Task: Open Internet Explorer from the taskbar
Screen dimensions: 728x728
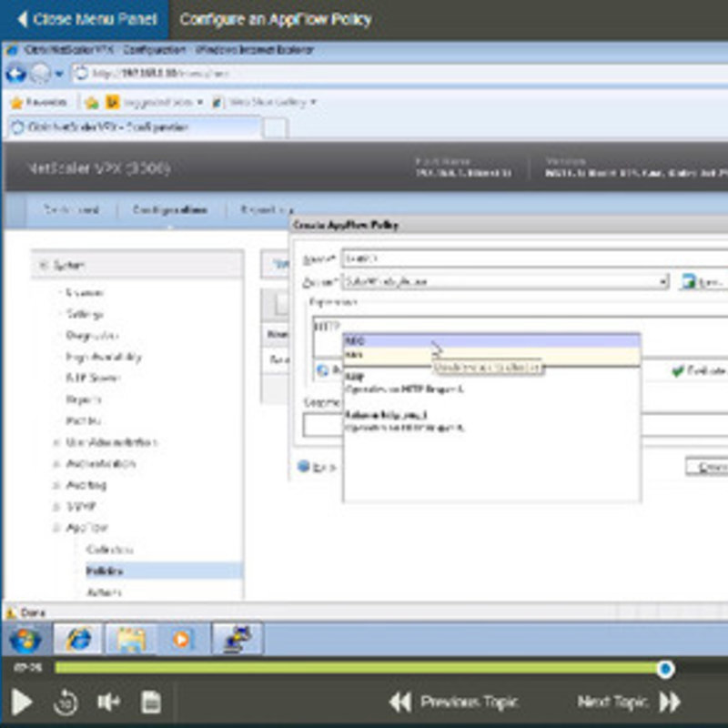Action: click(78, 640)
